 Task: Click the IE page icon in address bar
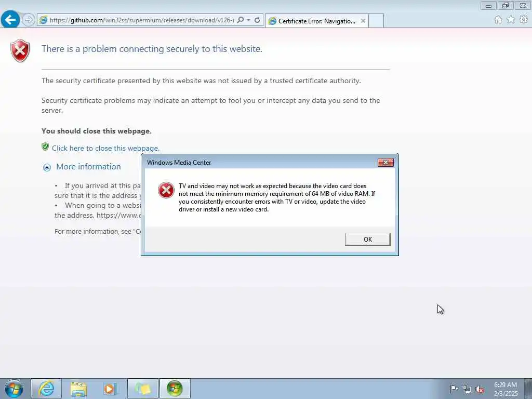(43, 20)
